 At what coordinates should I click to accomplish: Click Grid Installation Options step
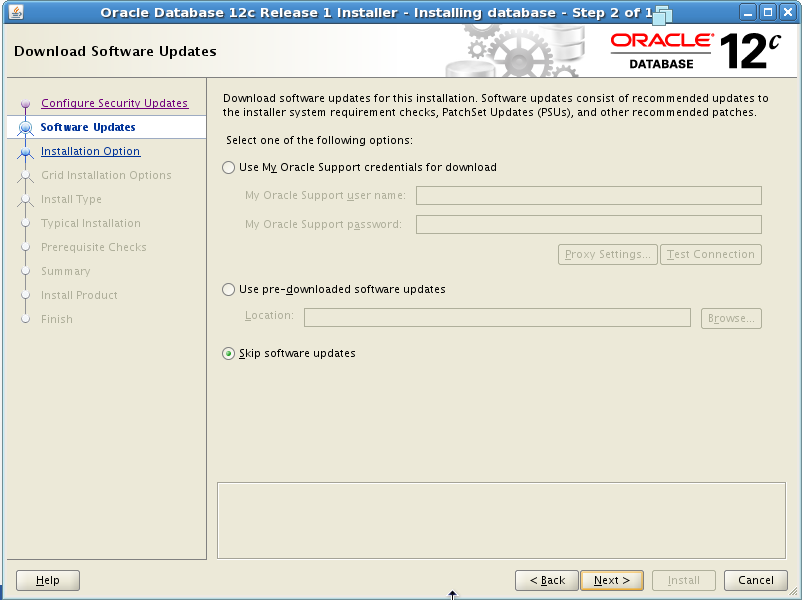pos(106,175)
